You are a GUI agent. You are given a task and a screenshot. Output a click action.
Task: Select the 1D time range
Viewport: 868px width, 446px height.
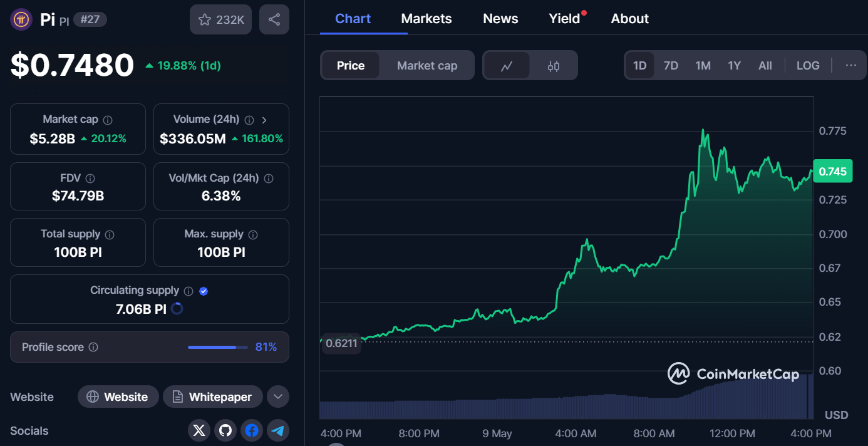tap(639, 66)
